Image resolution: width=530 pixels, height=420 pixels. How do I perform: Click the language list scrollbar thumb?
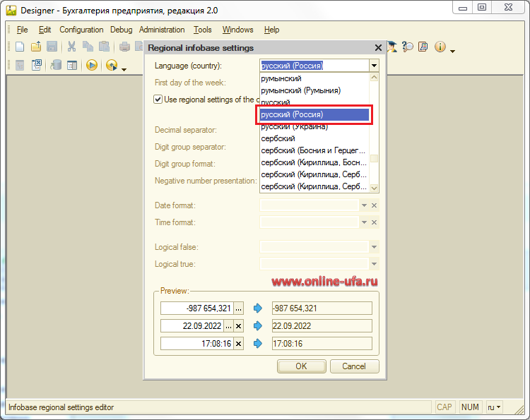(x=374, y=158)
